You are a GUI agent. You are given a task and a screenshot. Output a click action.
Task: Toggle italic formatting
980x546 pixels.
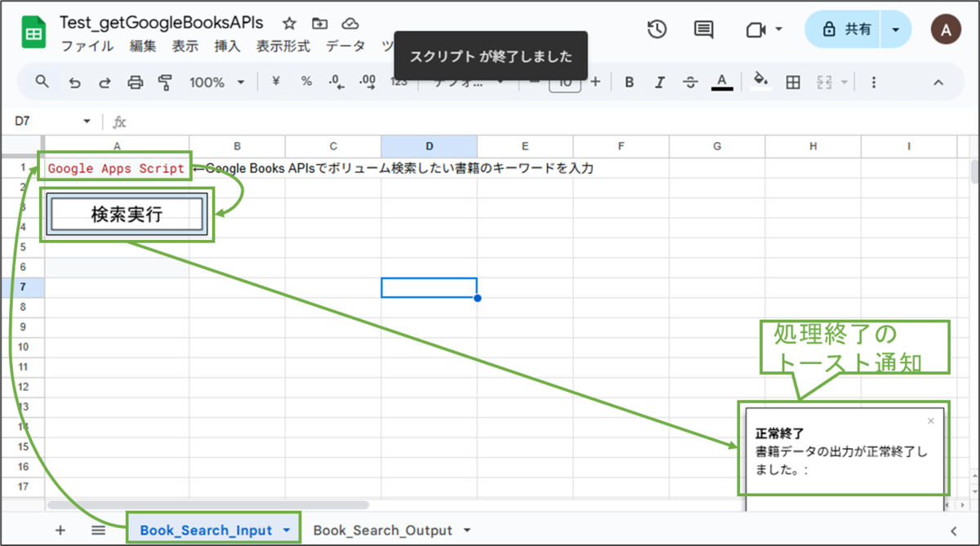pyautogui.click(x=660, y=82)
